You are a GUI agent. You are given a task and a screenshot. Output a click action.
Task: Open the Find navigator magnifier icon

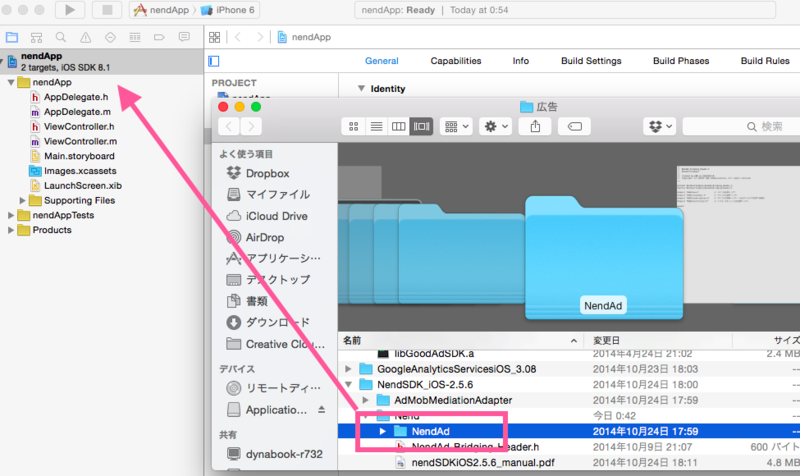[61, 37]
